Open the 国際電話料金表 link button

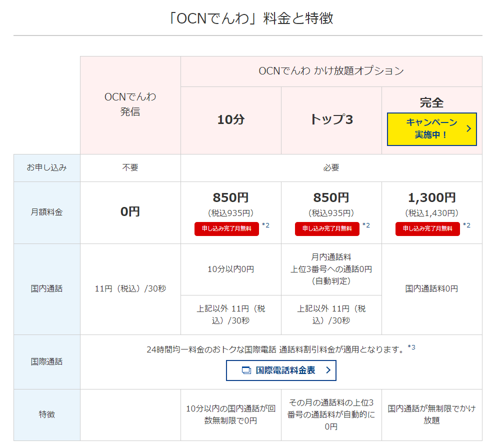(x=281, y=370)
